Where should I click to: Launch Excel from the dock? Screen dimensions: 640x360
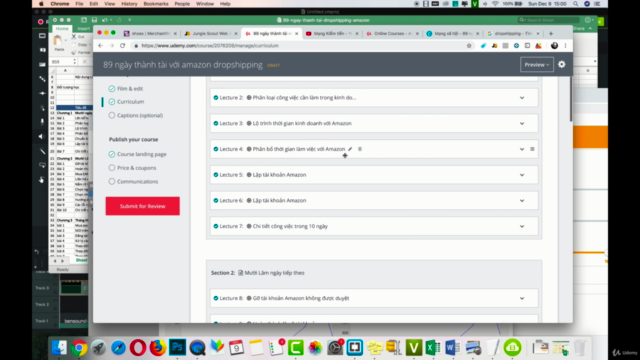tap(433, 347)
